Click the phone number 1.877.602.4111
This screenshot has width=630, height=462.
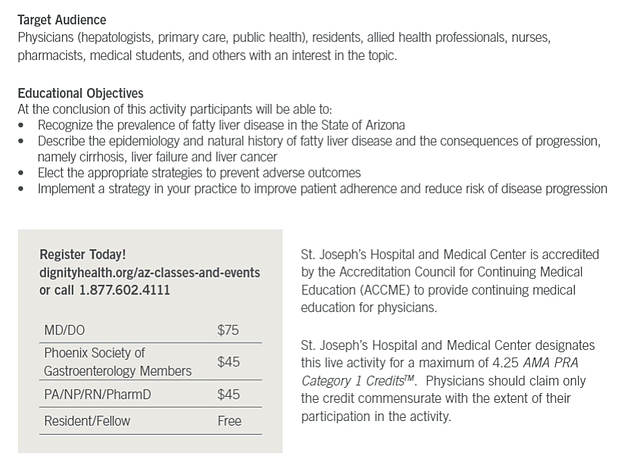(x=125, y=290)
